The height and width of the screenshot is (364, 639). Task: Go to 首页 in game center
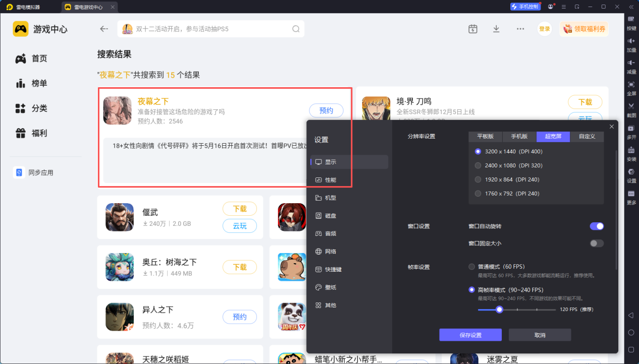[31, 58]
